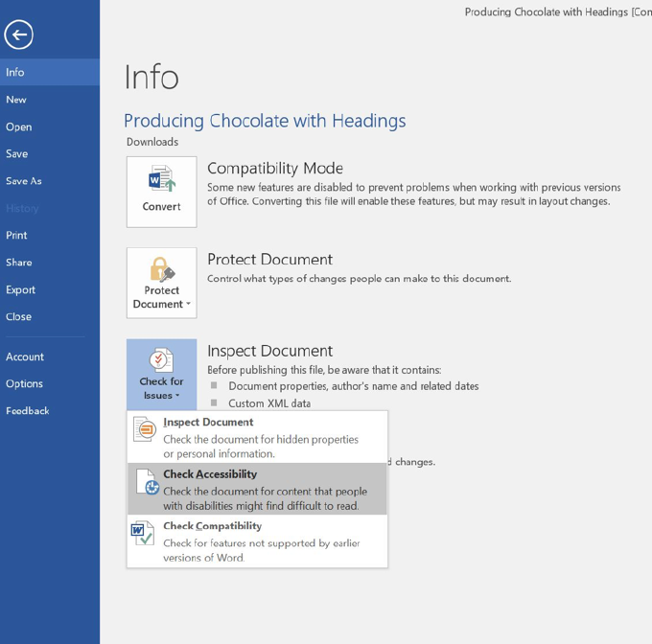This screenshot has height=644, width=652.
Task: Click the Inspect Document section heading
Action: [x=269, y=351]
